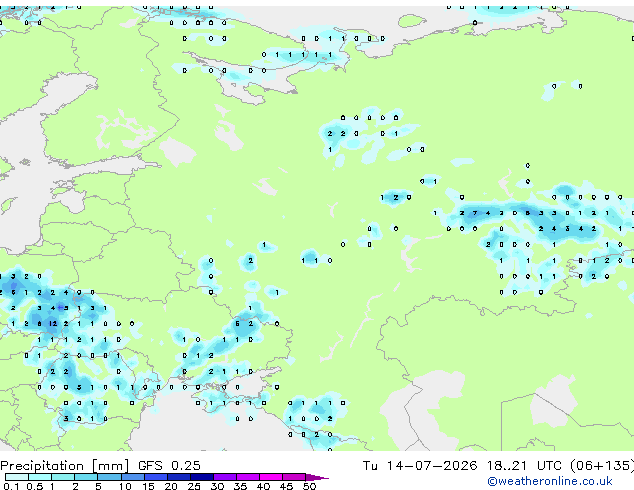Viewport: 634px width, 490px height.
Task: Click the "45" legend tick label
Action: coord(286,486)
